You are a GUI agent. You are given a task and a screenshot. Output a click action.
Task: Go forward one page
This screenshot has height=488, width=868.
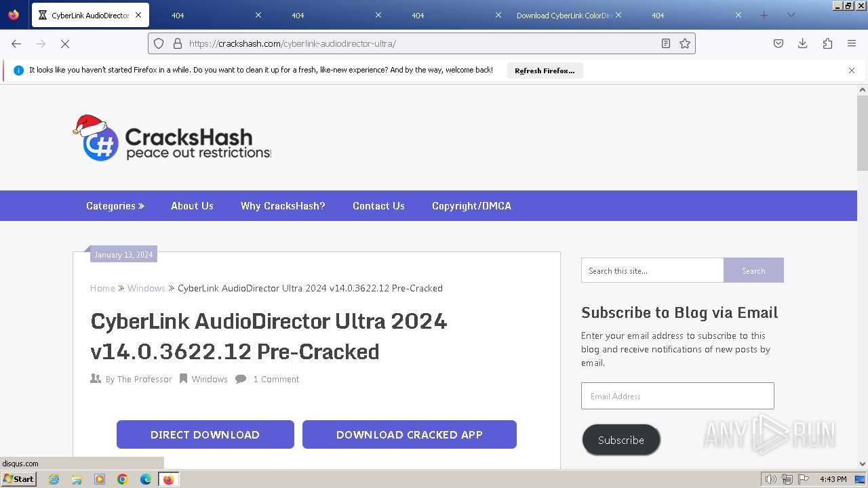point(41,43)
